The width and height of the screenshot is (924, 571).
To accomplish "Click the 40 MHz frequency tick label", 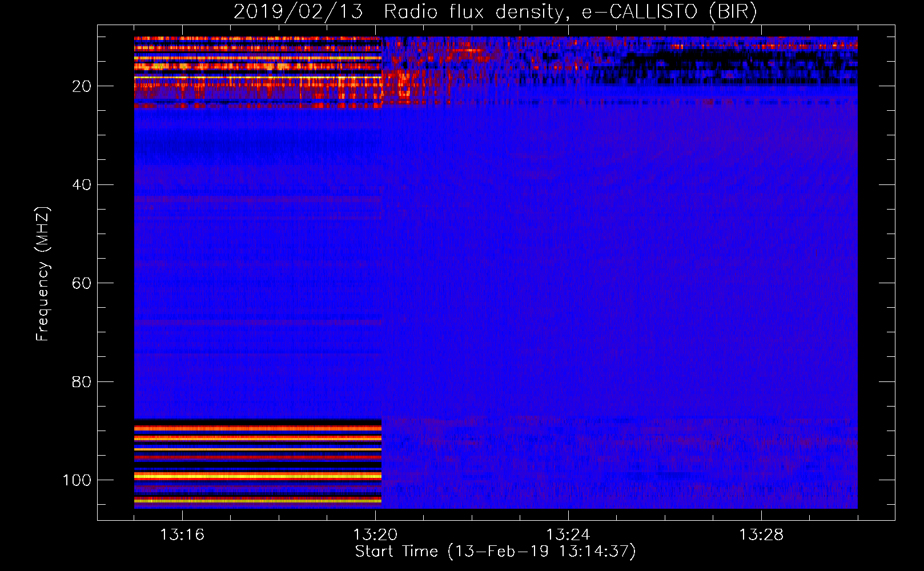I will point(82,184).
